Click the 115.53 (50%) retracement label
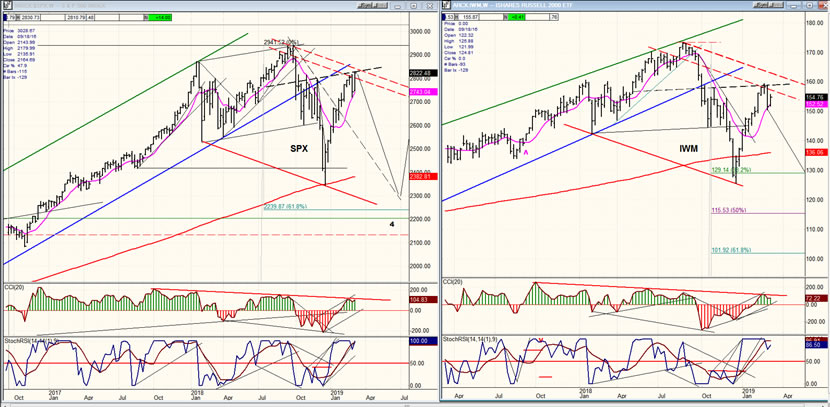The width and height of the screenshot is (830, 407). click(x=728, y=210)
